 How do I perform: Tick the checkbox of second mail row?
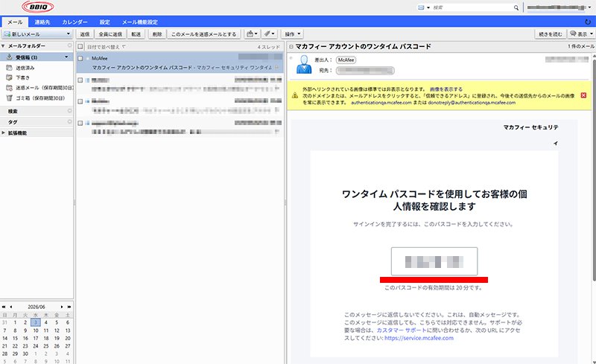(80, 80)
